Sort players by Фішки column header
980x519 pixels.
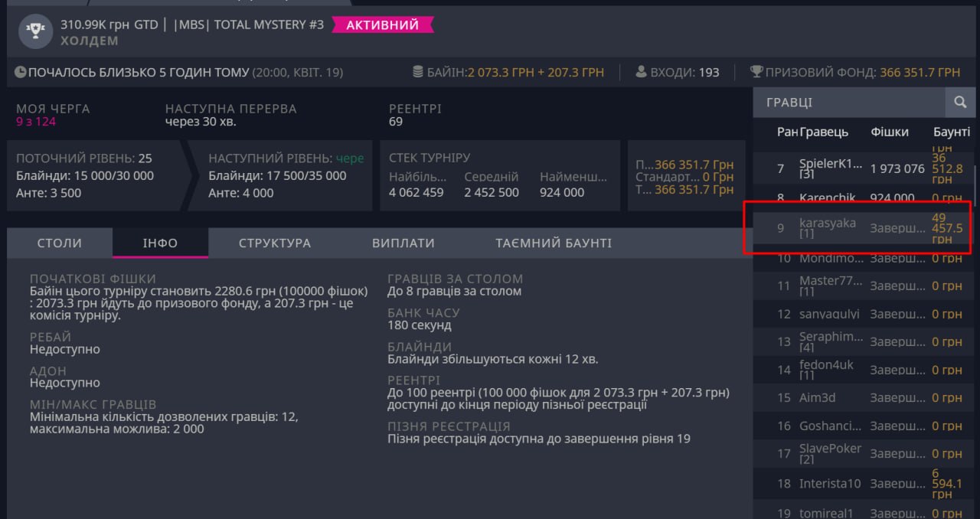pos(890,132)
